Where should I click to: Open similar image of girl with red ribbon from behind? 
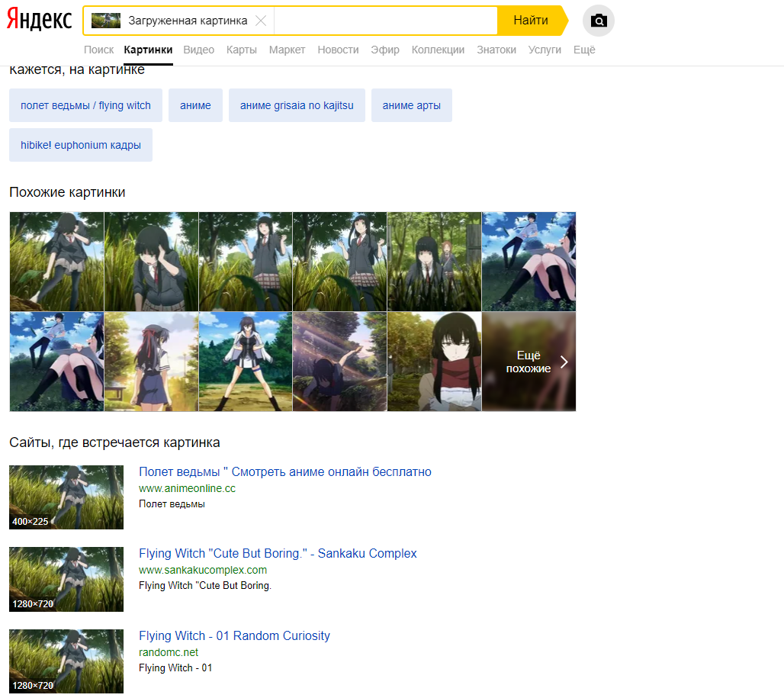click(151, 362)
